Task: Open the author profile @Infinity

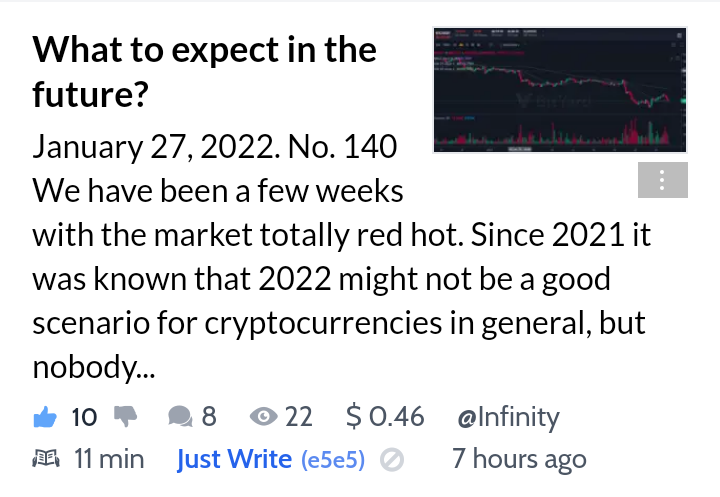Action: 508,417
